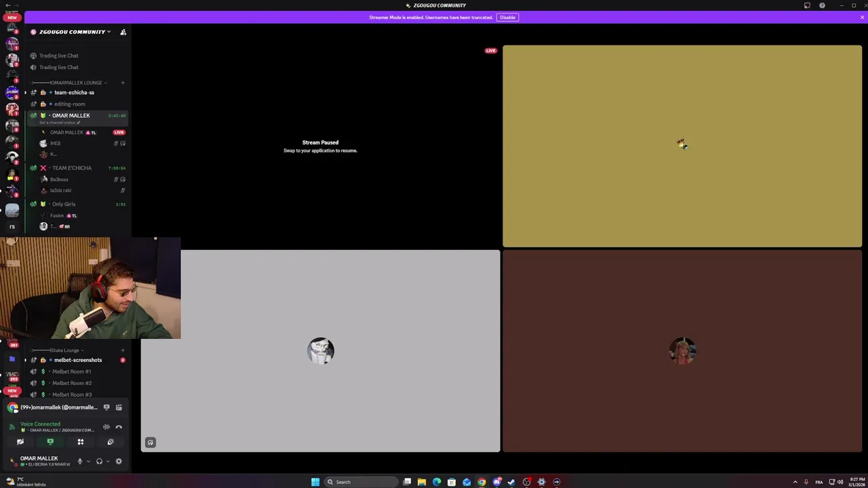Open the Discord inbox icon in title bar
The image size is (868, 488).
(807, 5)
